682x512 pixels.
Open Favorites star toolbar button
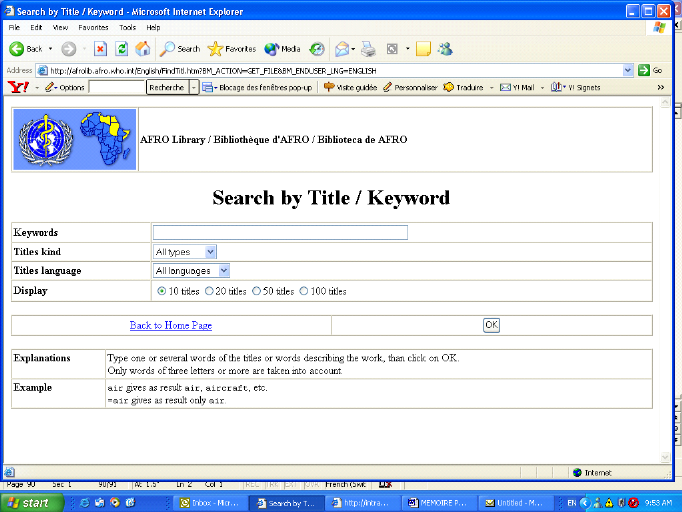point(232,49)
